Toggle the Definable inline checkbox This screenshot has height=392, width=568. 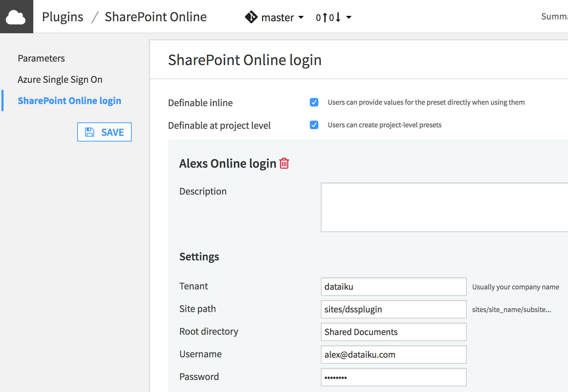pos(314,102)
